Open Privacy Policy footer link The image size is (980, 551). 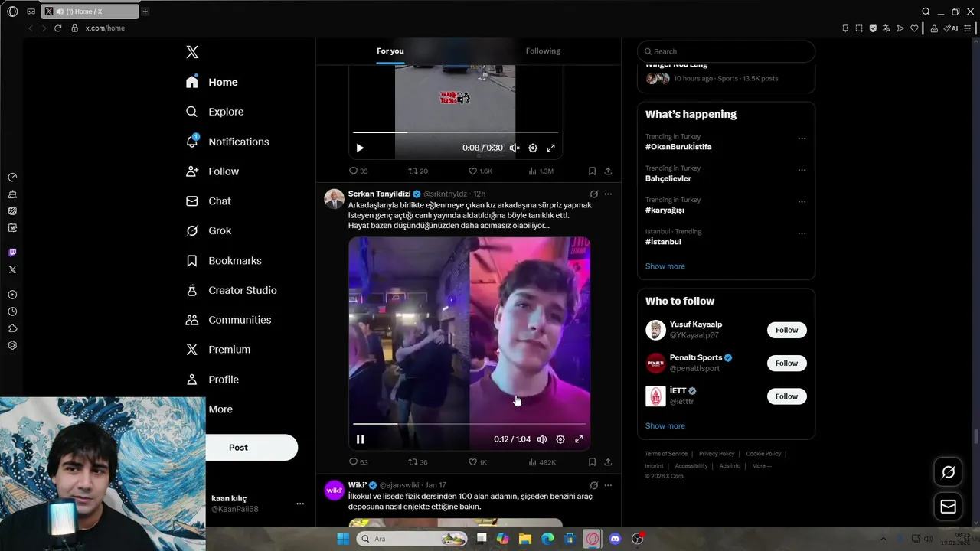[x=717, y=454]
